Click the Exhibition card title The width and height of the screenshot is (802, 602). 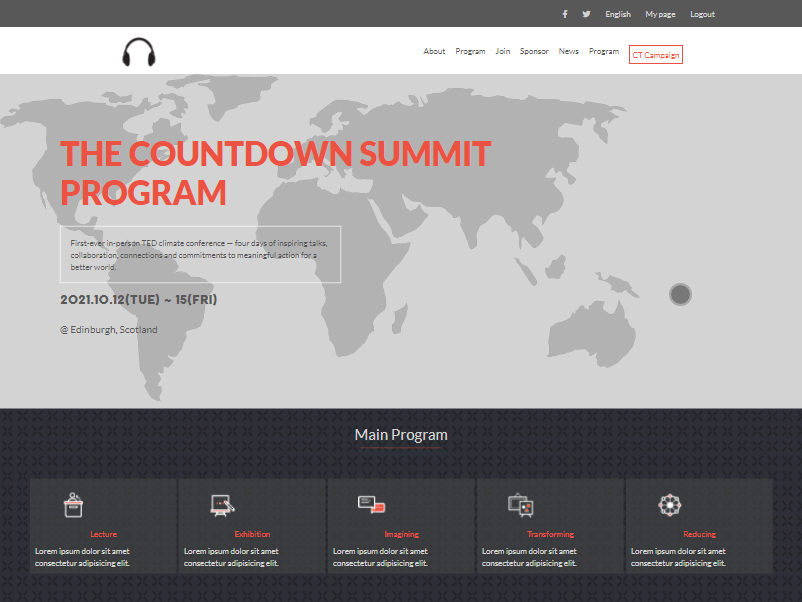coord(252,534)
